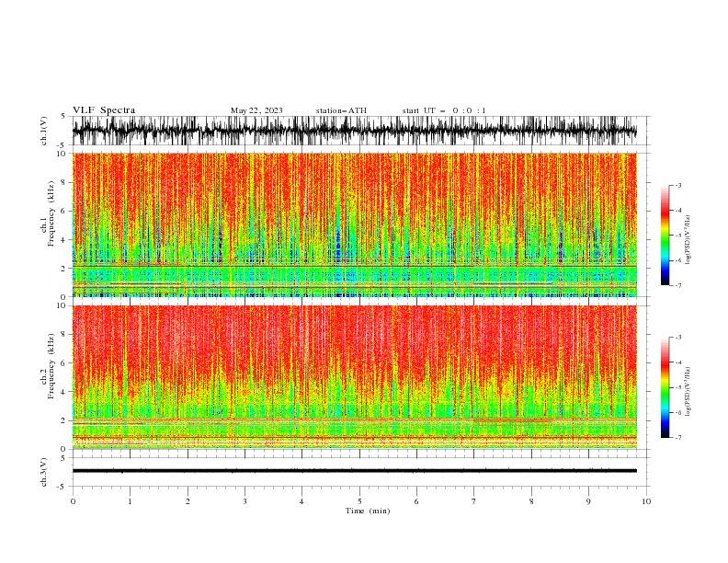This screenshot has height=563, width=728.
Task: Click inside the ch.1 spectrogram panel
Action: (x=354, y=224)
